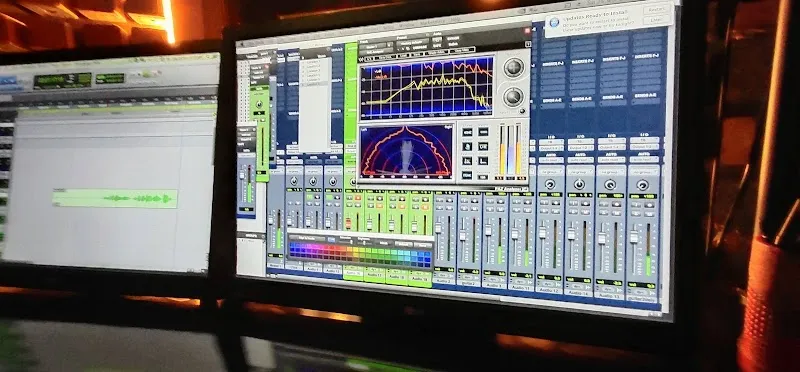Click the Audio 12 pan knob
This screenshot has width=800, height=372.
tap(549, 184)
